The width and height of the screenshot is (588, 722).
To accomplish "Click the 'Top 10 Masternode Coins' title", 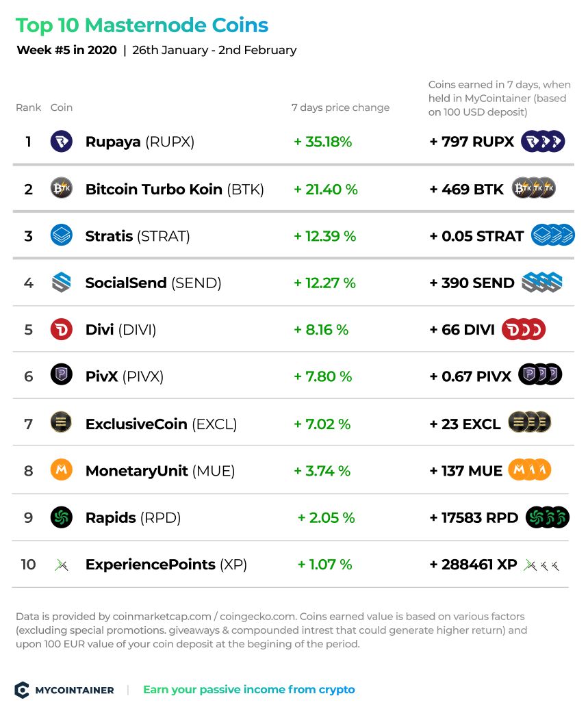I will click(x=142, y=26).
